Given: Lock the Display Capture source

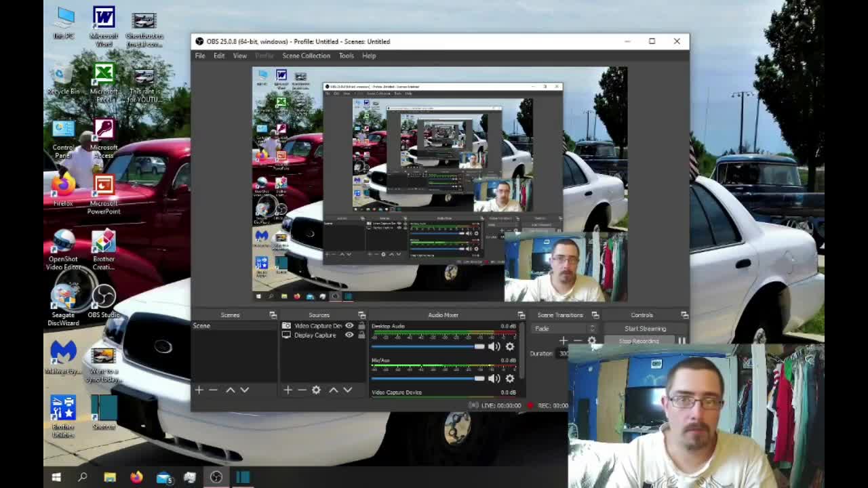Looking at the screenshot, I should coord(361,335).
